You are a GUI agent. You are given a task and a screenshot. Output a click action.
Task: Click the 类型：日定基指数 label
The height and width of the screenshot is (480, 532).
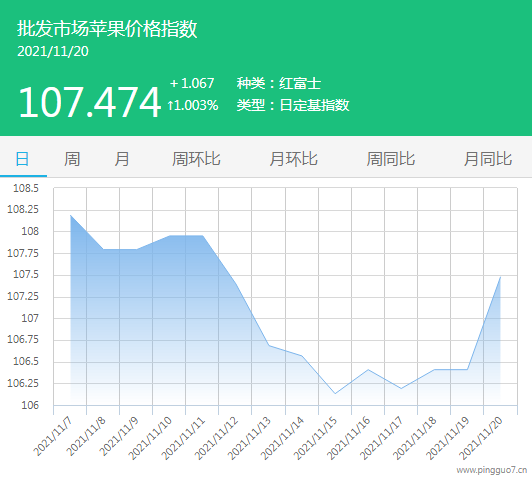point(293,105)
